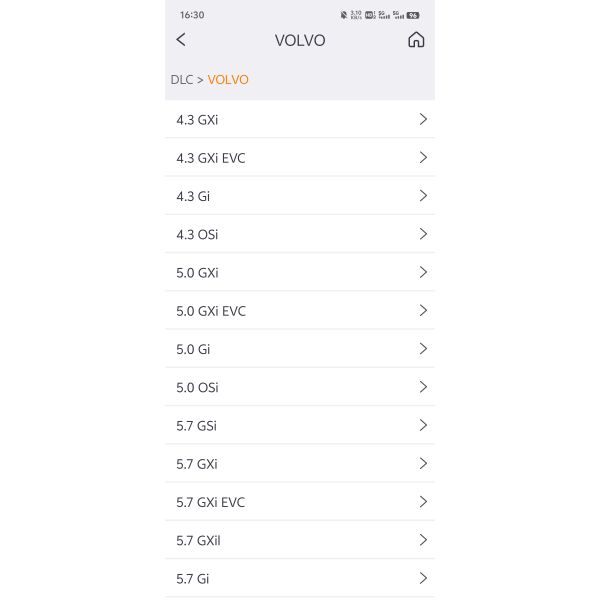The width and height of the screenshot is (600, 600).
Task: Tap the arrow next to 5.7 GXi EVC
Action: [423, 502]
